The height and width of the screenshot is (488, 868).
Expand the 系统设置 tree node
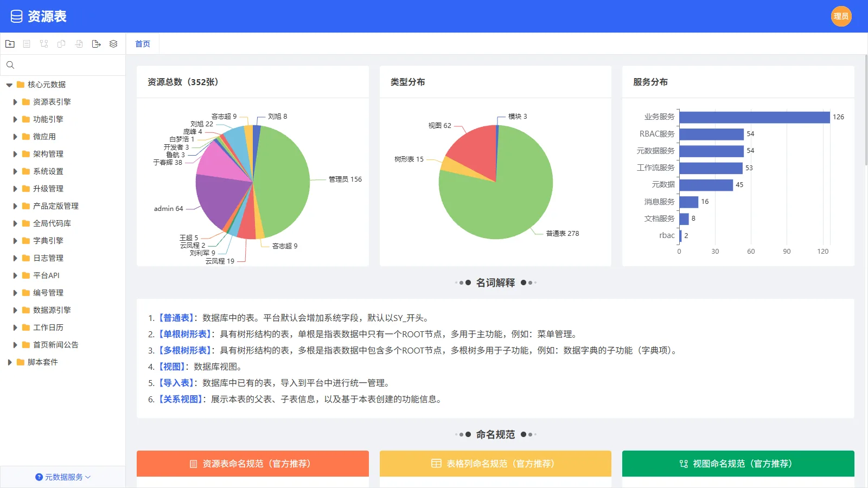(15, 171)
